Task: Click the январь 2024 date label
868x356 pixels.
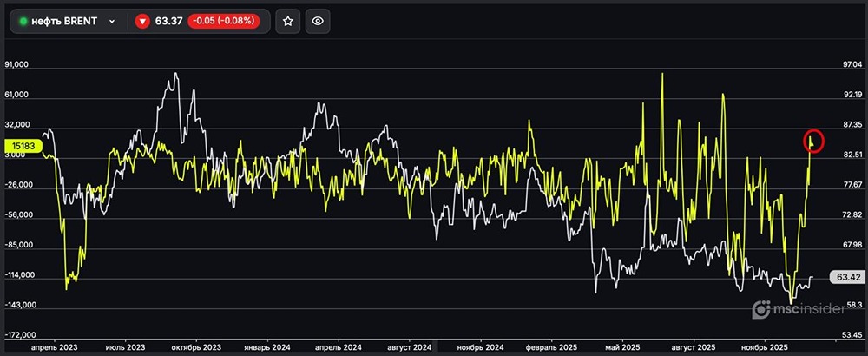Action: tap(266, 347)
